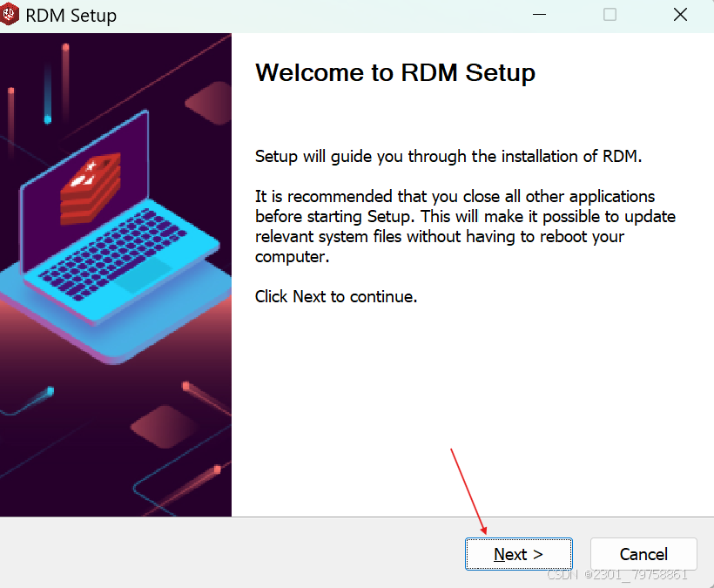Click the 'Welcome to RDM Setup' heading

click(x=394, y=73)
